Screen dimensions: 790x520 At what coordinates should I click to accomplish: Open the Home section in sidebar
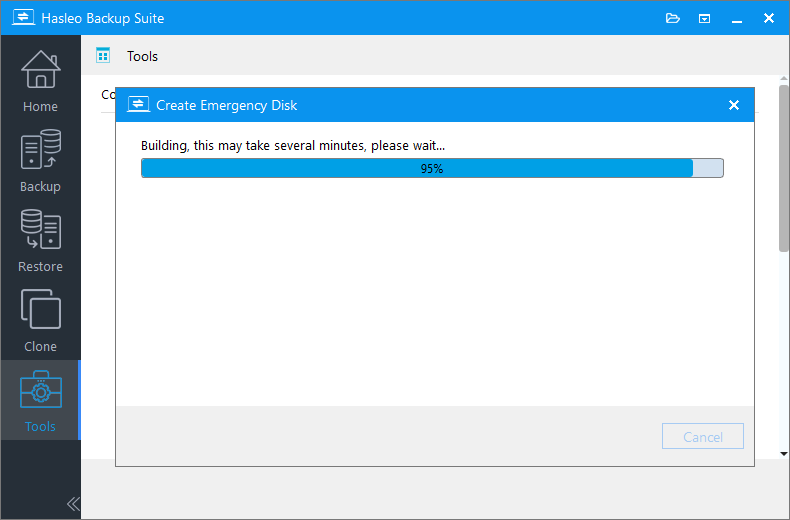coord(40,80)
